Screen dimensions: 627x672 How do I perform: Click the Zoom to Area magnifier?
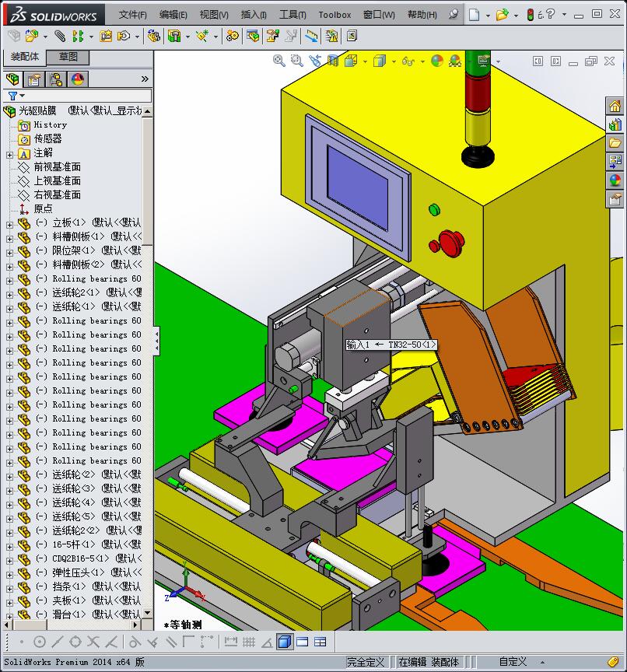point(296,61)
